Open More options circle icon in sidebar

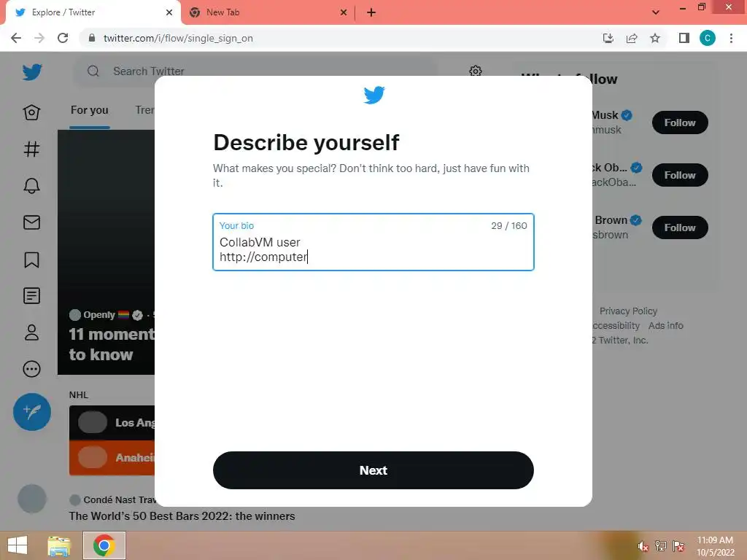[31, 369]
